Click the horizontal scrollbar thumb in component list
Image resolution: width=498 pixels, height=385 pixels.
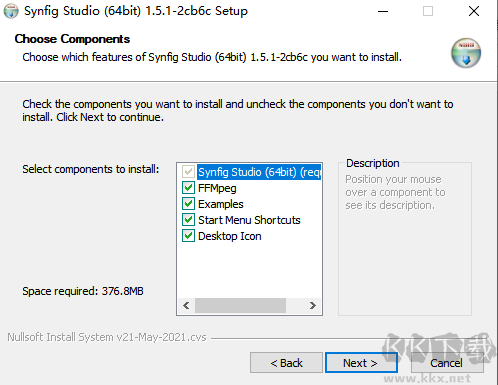pos(240,305)
